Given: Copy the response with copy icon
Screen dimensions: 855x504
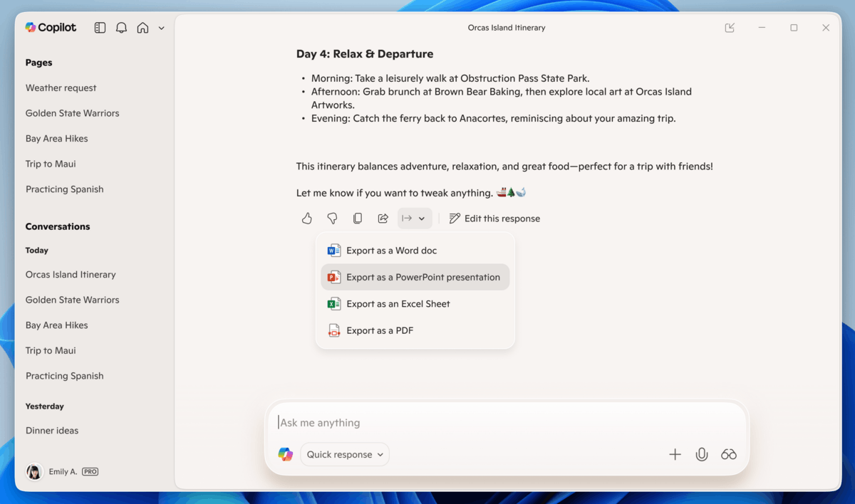Looking at the screenshot, I should point(358,219).
